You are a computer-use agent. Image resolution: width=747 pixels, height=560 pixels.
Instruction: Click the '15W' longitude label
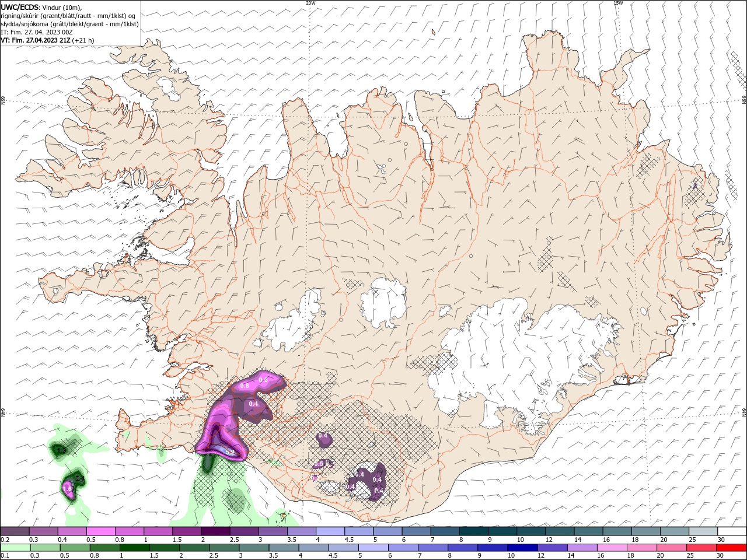618,3
